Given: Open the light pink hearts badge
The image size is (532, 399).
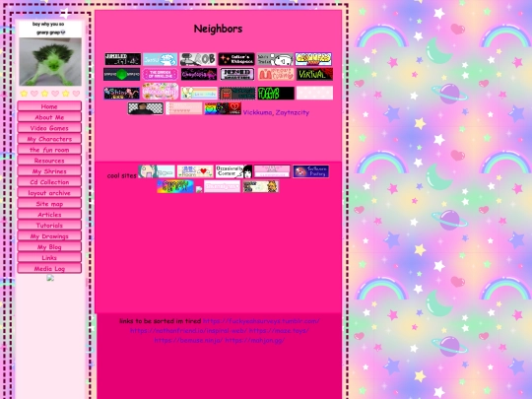Looking at the screenshot, I should pyautogui.click(x=184, y=108).
